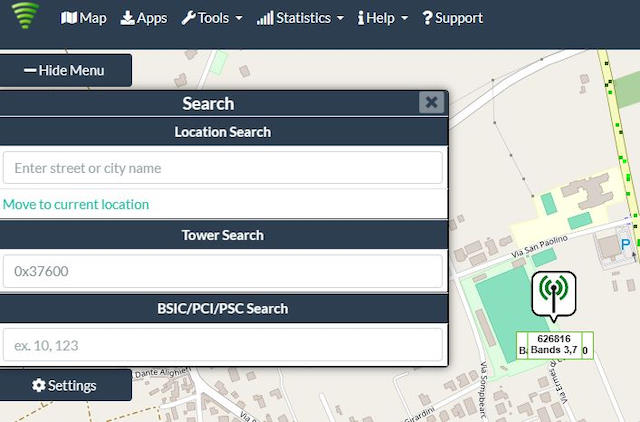Click the green CellMapper signal logo
Screen dimensions: 640x422
(26, 18)
